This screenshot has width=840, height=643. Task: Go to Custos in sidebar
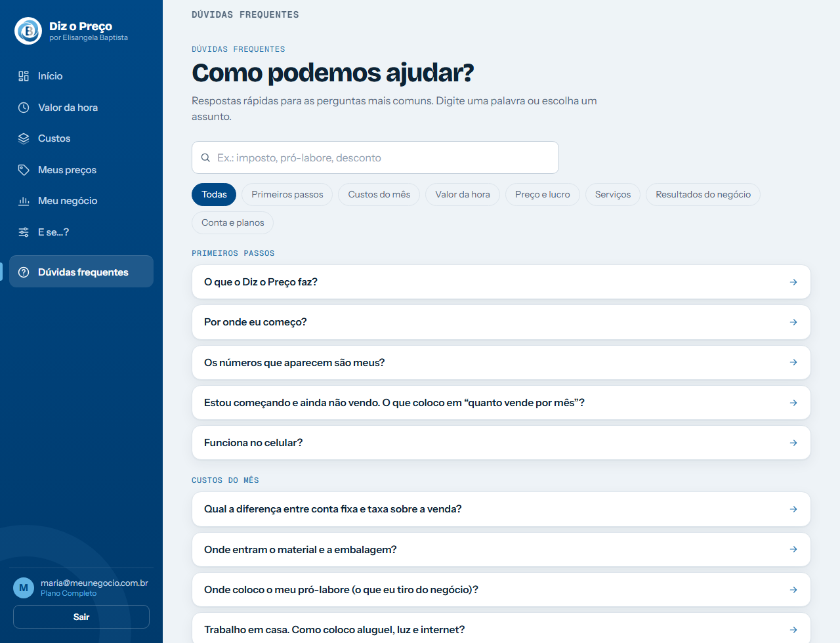pyautogui.click(x=81, y=138)
